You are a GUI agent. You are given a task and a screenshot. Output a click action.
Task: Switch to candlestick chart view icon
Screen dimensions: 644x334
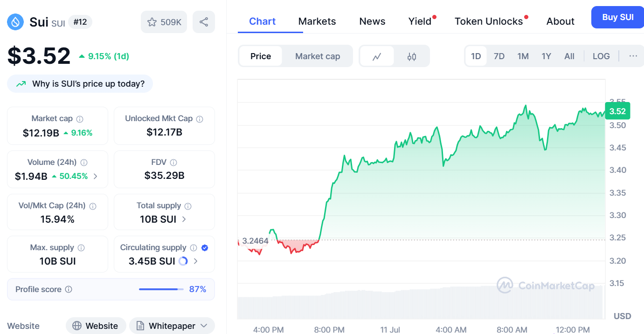411,56
